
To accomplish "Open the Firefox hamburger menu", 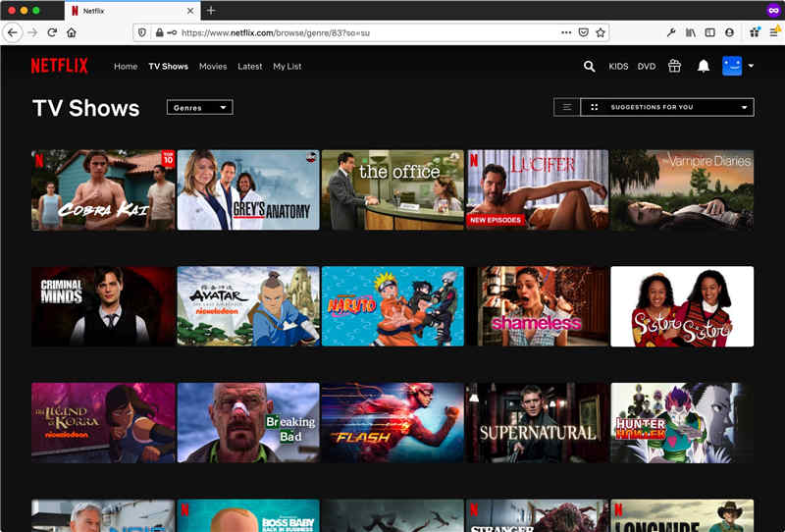I will click(x=774, y=32).
